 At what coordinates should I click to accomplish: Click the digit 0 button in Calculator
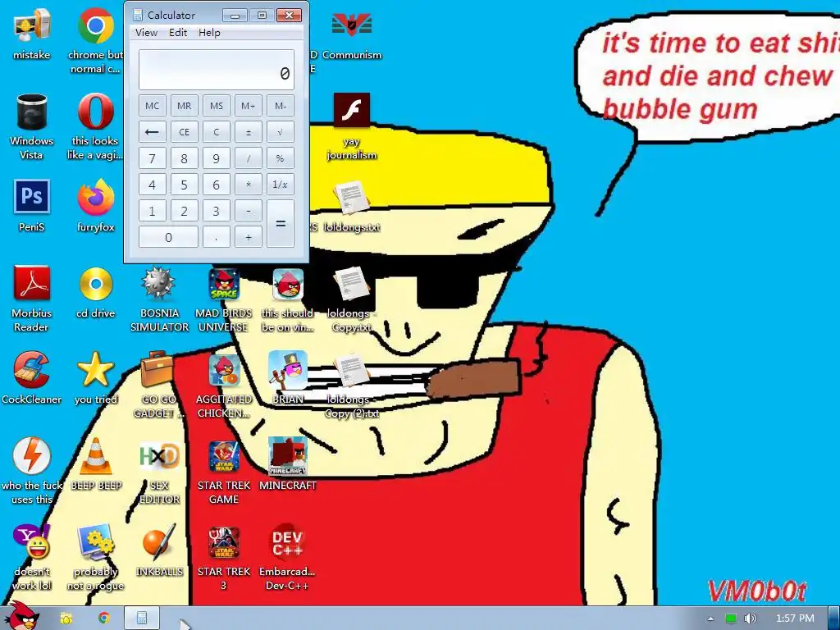pyautogui.click(x=168, y=237)
